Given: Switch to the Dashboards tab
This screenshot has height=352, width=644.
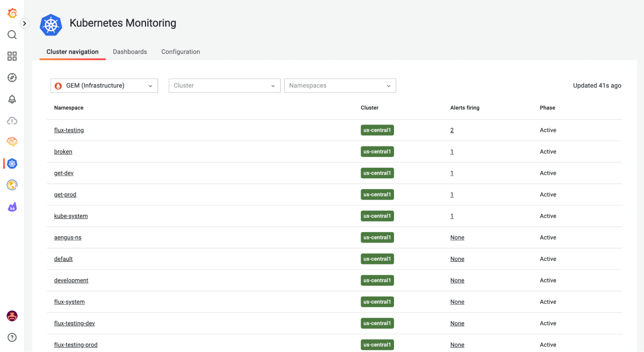Looking at the screenshot, I should point(130,52).
